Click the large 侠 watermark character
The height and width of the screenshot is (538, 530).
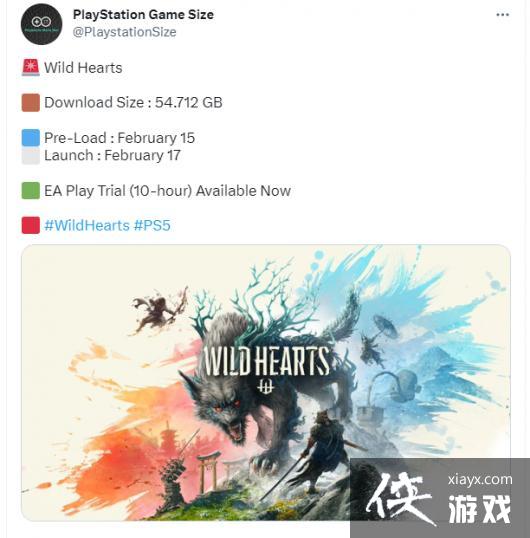pyautogui.click(x=400, y=498)
